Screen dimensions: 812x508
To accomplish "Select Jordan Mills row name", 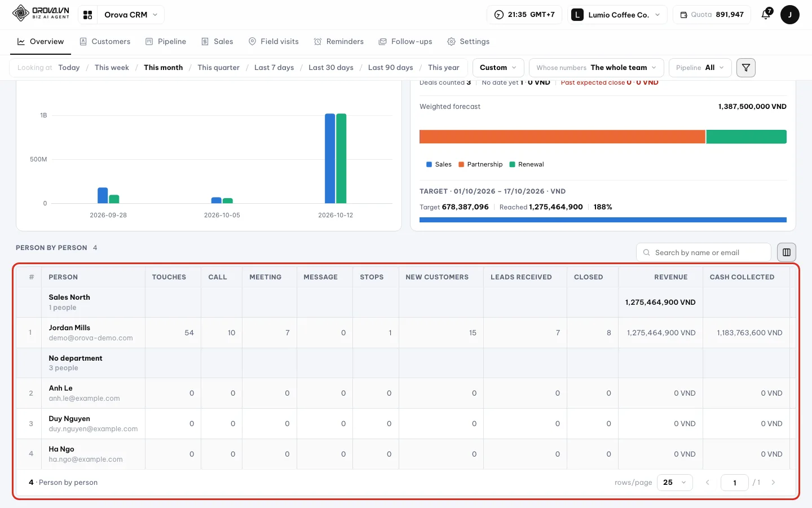I will 69,328.
